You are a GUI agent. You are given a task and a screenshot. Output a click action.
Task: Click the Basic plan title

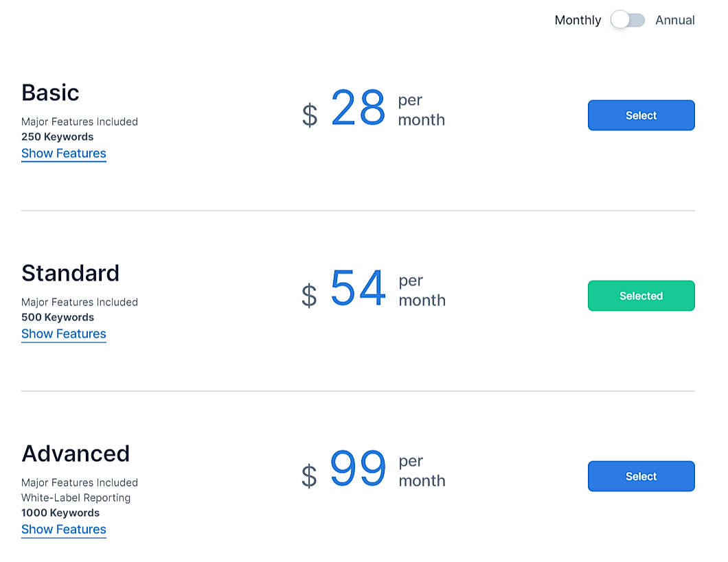click(x=49, y=93)
